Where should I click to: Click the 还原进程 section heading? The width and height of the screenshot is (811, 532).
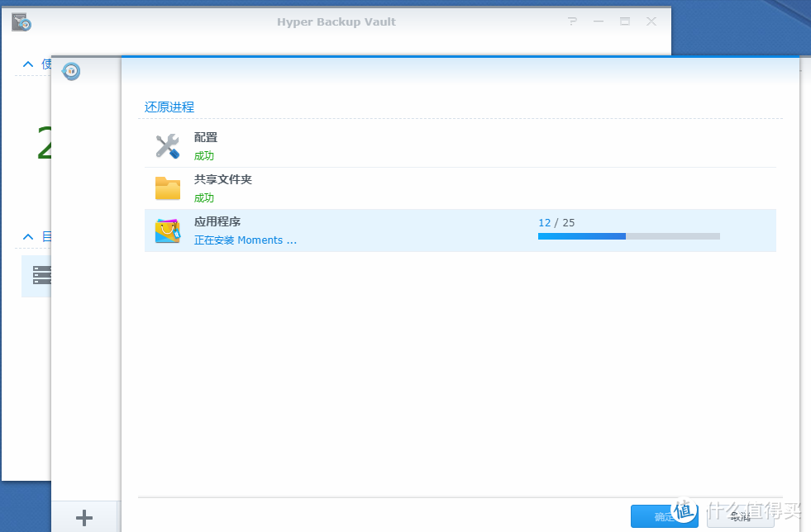[x=169, y=107]
